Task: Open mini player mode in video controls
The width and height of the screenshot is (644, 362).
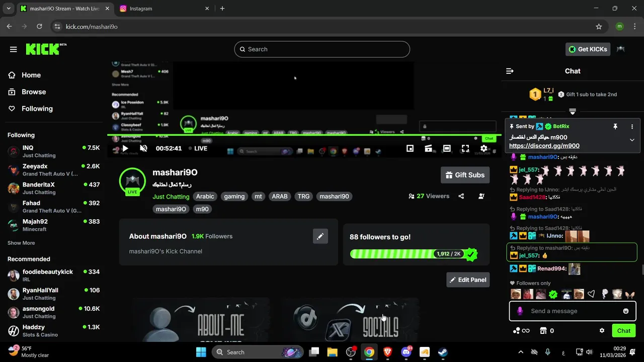Action: click(410, 148)
